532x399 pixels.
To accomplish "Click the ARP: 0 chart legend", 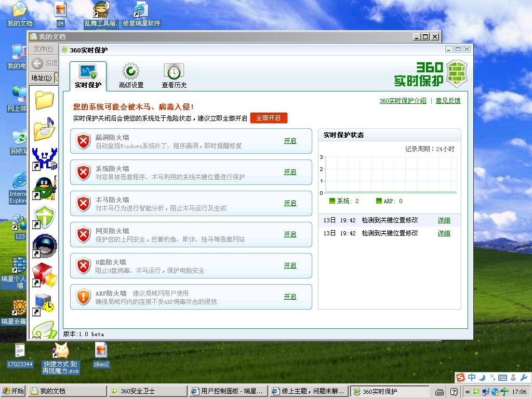I will pyautogui.click(x=390, y=201).
